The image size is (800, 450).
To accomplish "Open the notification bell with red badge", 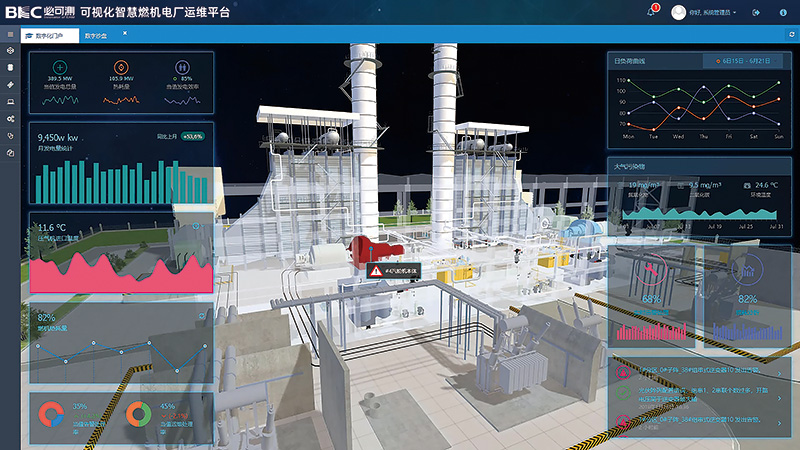I will pyautogui.click(x=651, y=12).
